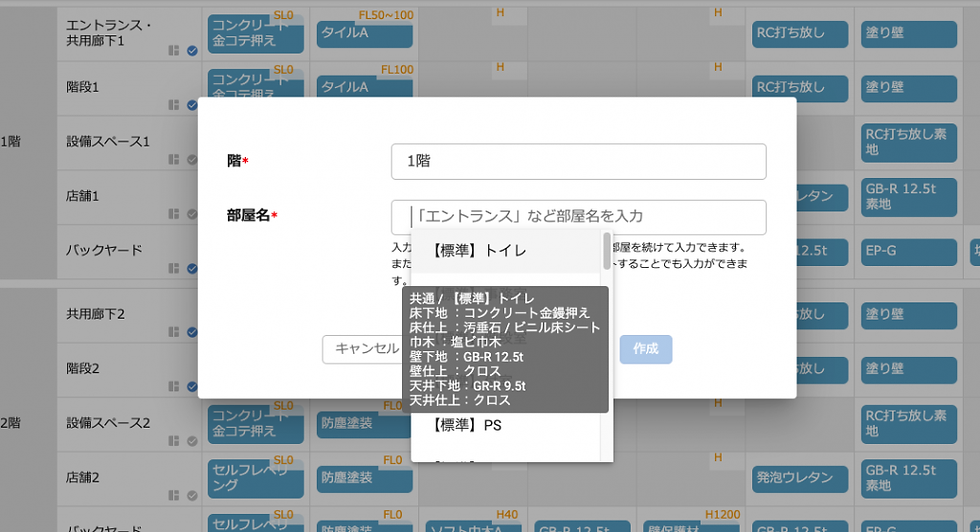Click セルフレベリング tag in 店舗2 row
Viewport: 980px width, 532px height.
(256, 478)
